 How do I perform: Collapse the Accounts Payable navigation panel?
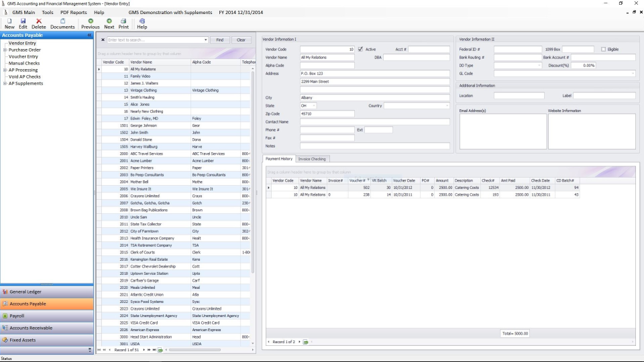click(89, 36)
